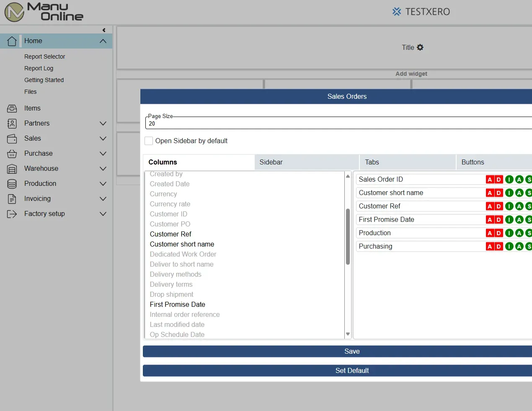The height and width of the screenshot is (411, 532).
Task: Switch to the Sidebar tab
Action: point(306,162)
